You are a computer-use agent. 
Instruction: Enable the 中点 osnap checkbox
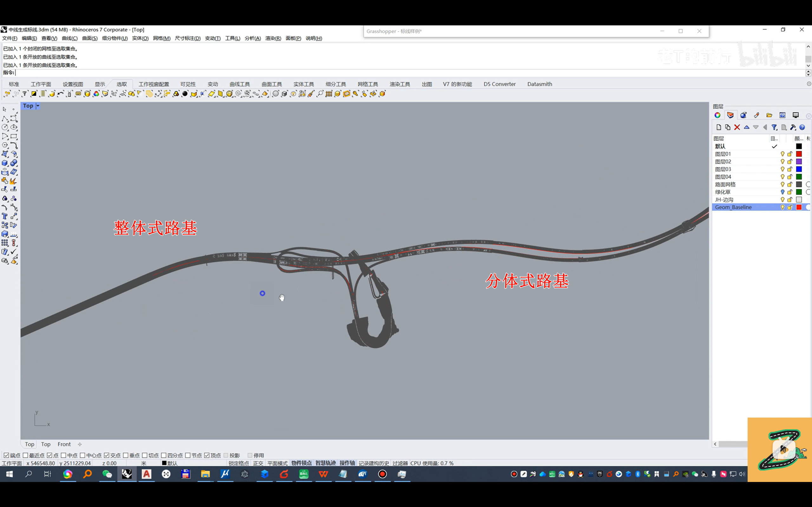click(x=63, y=455)
